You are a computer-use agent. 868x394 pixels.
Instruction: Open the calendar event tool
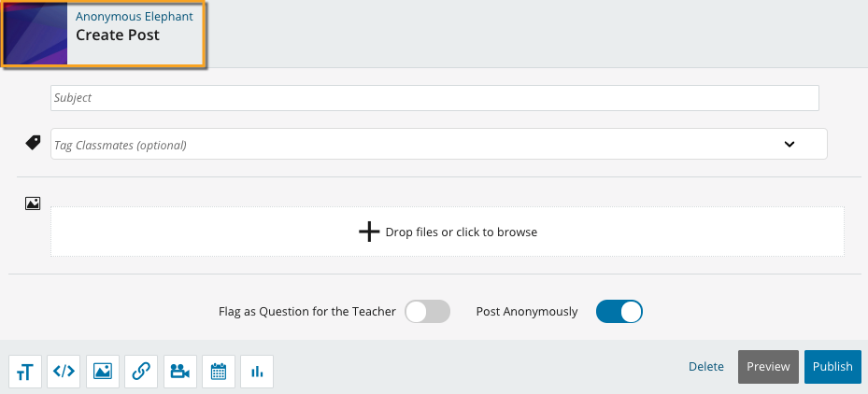coord(219,371)
